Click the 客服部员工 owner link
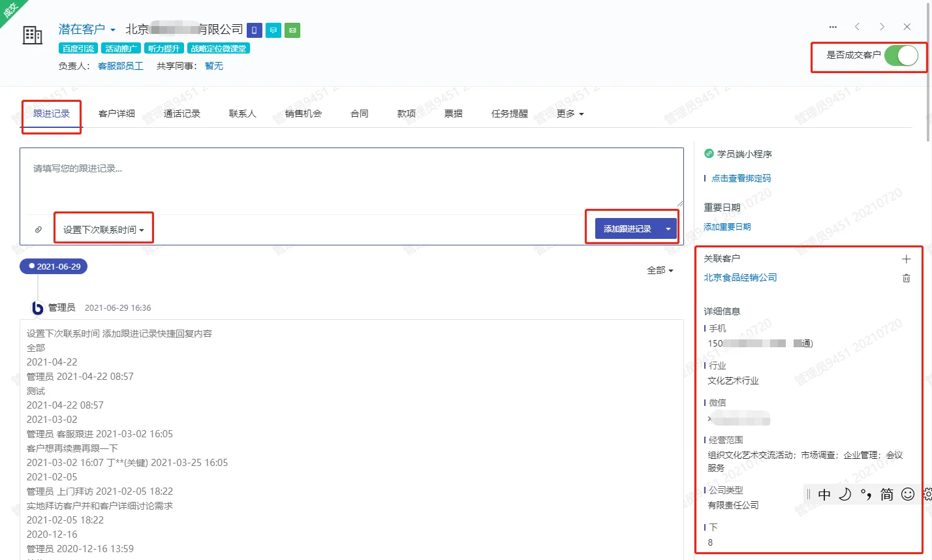 121,66
